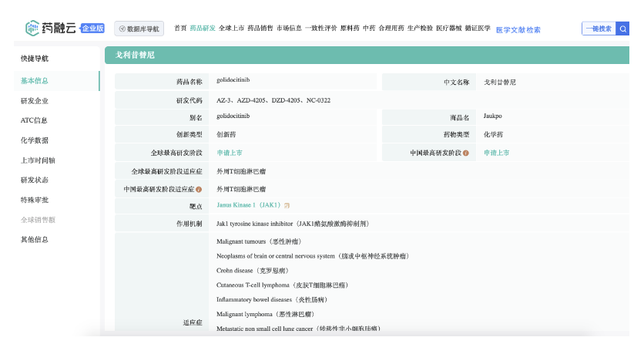
Task: Select 基本信息 in quick navigation
Action: (x=35, y=80)
